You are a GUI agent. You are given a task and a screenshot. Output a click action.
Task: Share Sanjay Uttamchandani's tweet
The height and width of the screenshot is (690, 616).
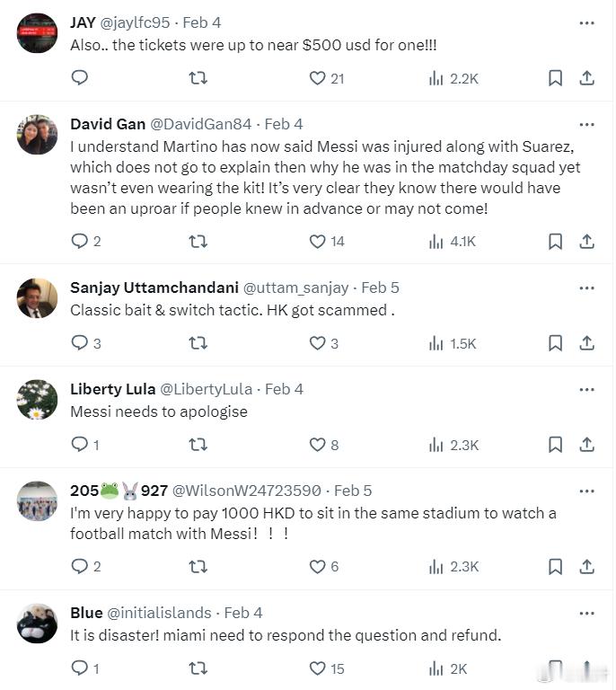pyautogui.click(x=586, y=342)
